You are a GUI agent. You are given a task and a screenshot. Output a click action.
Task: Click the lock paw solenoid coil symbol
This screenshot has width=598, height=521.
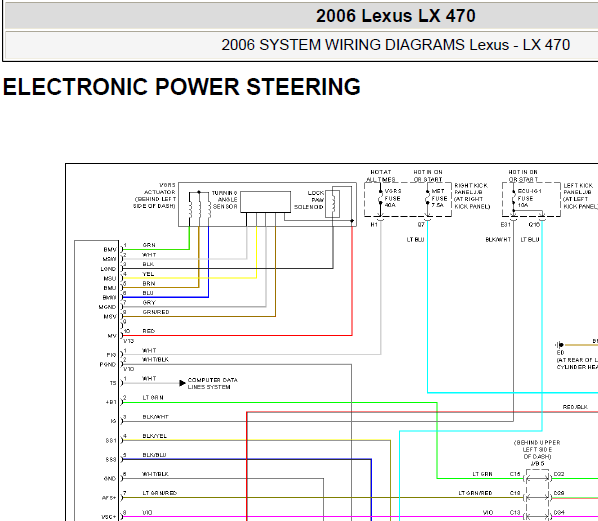(x=333, y=203)
